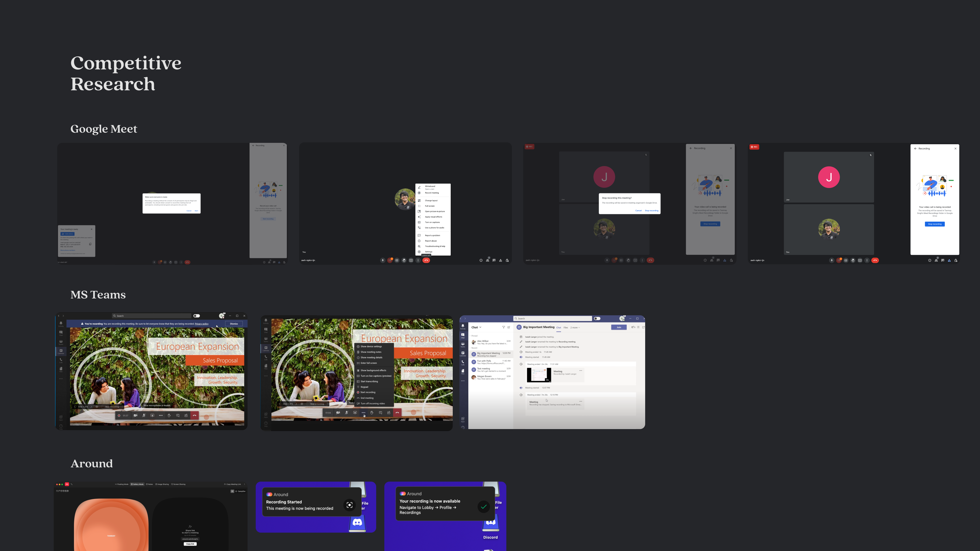Click Copy Meeting Link in Around
Screen dimensions: 980x551
[232, 484]
